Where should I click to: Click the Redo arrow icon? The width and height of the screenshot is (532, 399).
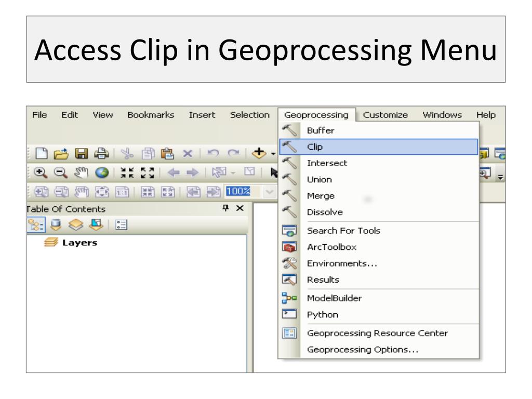coord(233,153)
